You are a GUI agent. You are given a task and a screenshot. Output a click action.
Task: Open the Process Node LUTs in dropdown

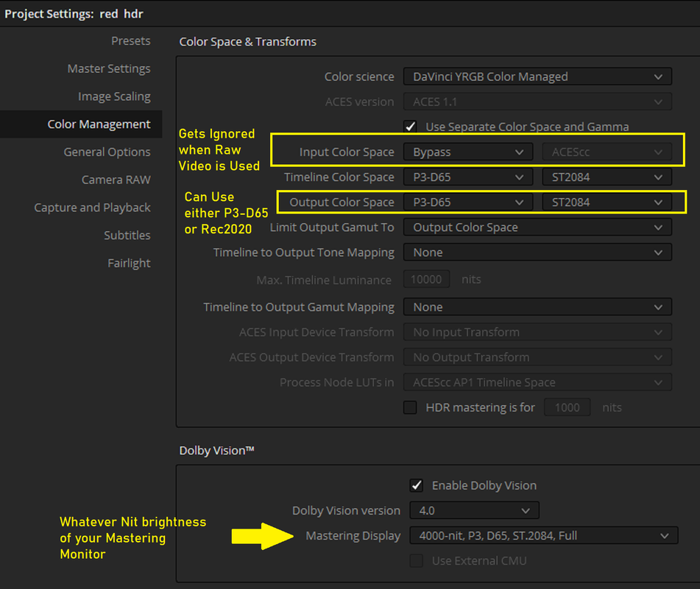tap(537, 382)
